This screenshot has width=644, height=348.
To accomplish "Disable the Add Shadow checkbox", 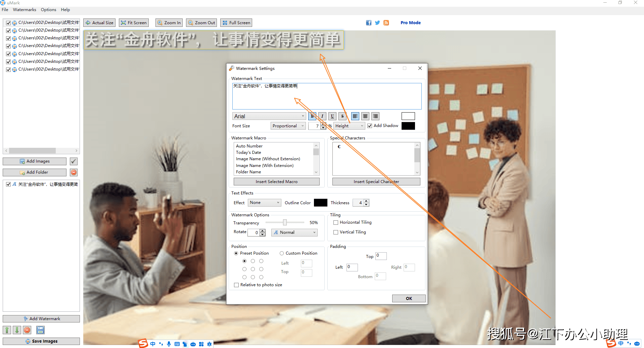I will tap(370, 126).
